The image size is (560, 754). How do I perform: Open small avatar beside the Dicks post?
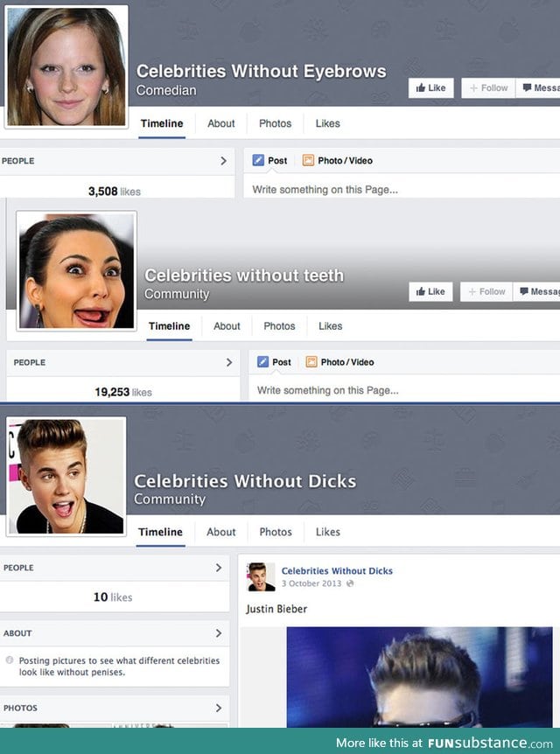[261, 576]
